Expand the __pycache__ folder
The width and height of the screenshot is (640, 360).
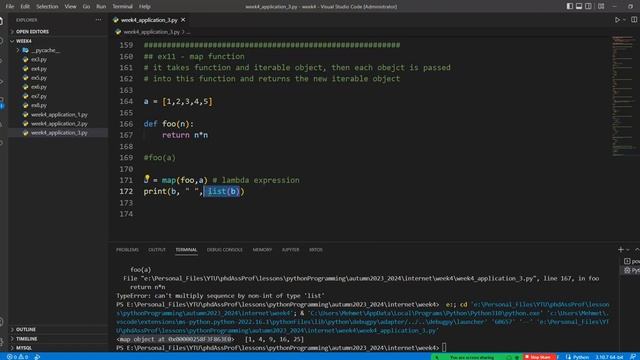[58, 50]
